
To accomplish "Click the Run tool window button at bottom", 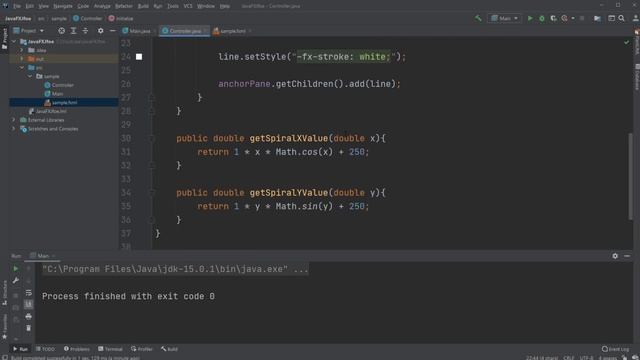I will click(20, 349).
